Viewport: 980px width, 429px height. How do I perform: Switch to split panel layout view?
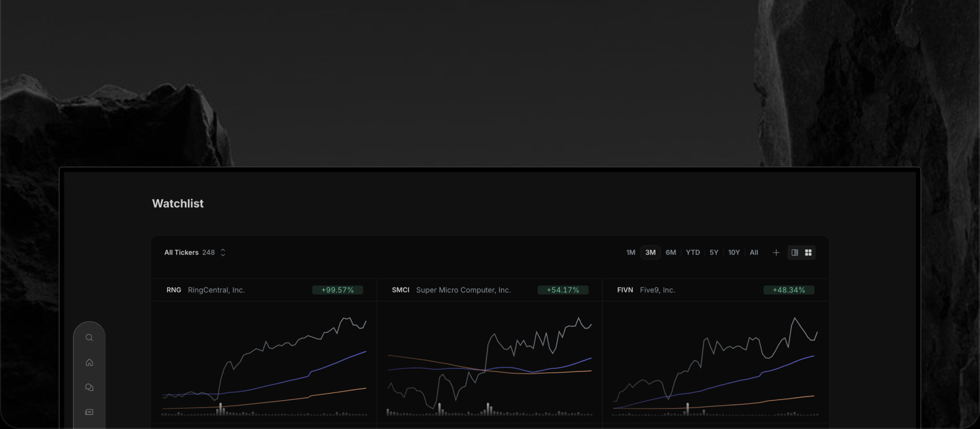(x=795, y=252)
